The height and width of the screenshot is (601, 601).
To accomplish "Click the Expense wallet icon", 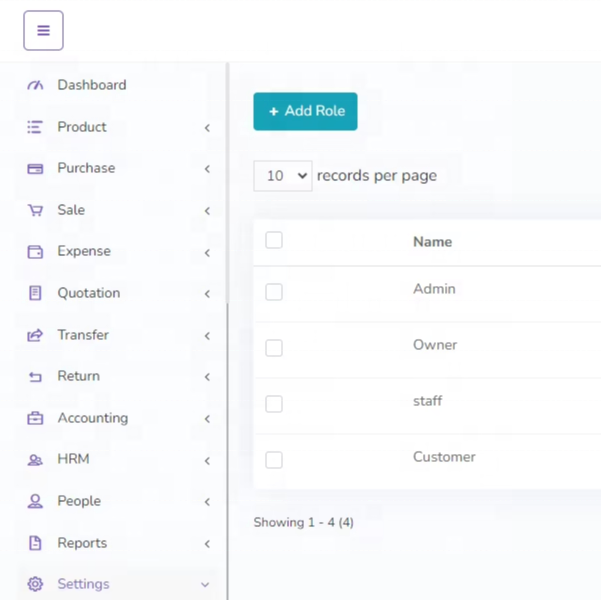I will click(35, 252).
